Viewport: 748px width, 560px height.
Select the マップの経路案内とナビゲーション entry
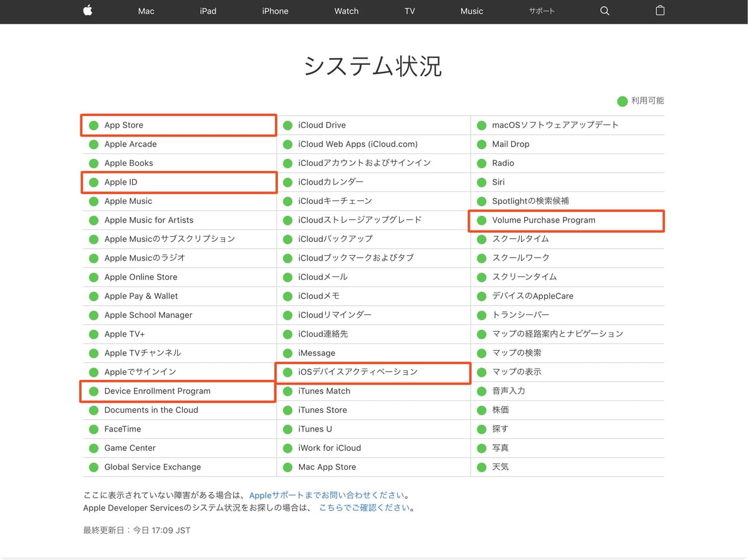558,334
